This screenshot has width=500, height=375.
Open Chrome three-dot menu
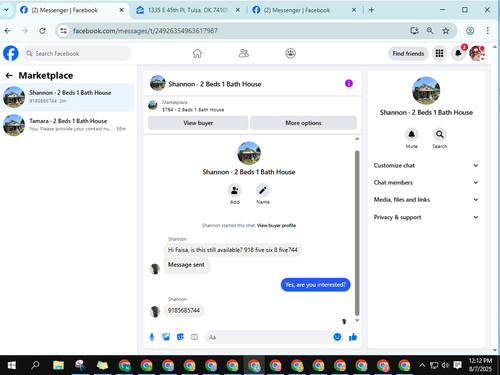click(x=488, y=31)
